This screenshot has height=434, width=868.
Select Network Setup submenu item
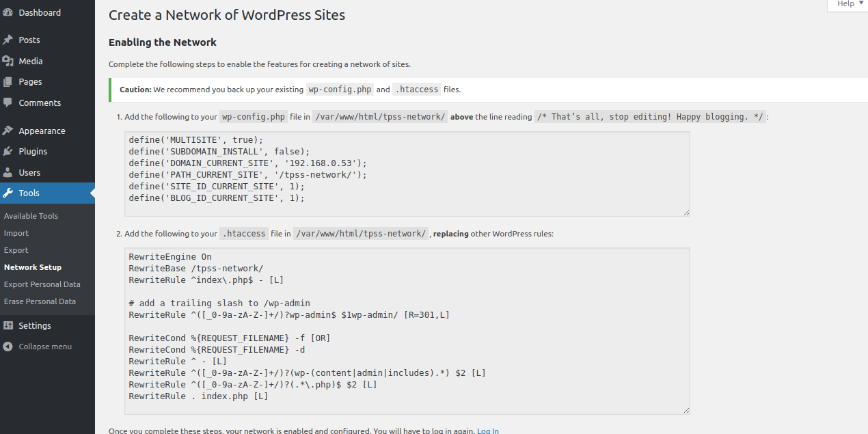pos(33,267)
